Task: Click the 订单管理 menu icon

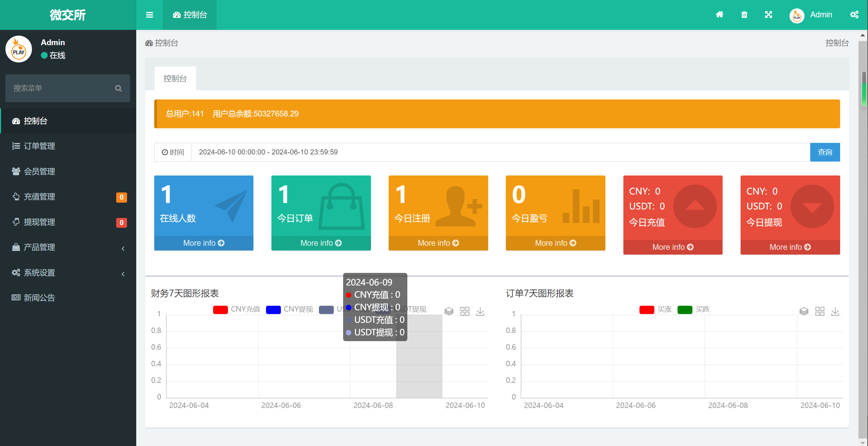Action: tap(15, 146)
